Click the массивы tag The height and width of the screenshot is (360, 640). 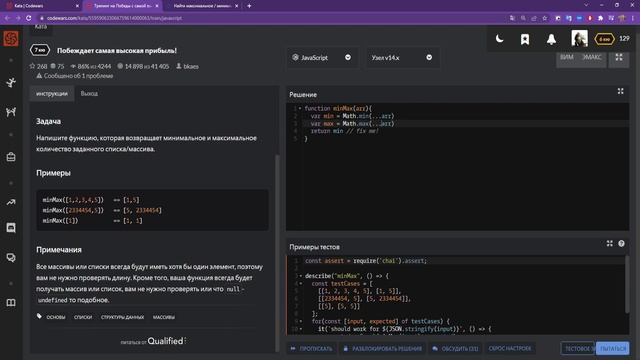tap(164, 317)
